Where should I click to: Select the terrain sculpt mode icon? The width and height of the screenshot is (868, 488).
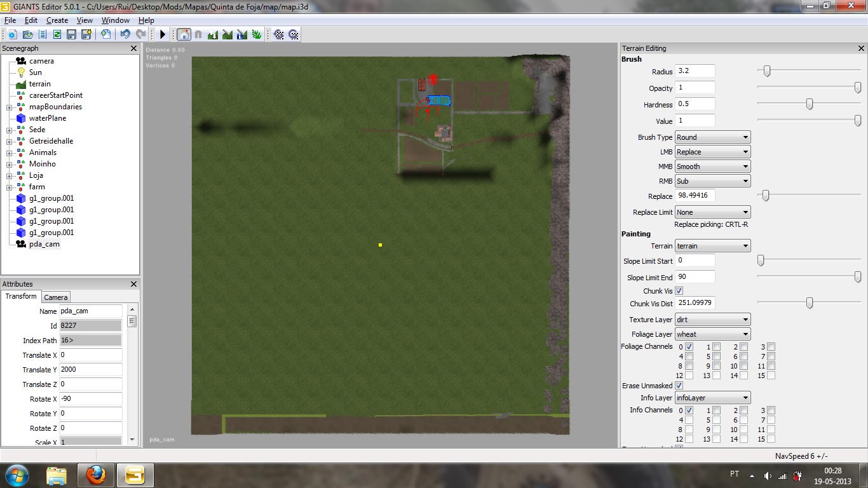tap(213, 34)
